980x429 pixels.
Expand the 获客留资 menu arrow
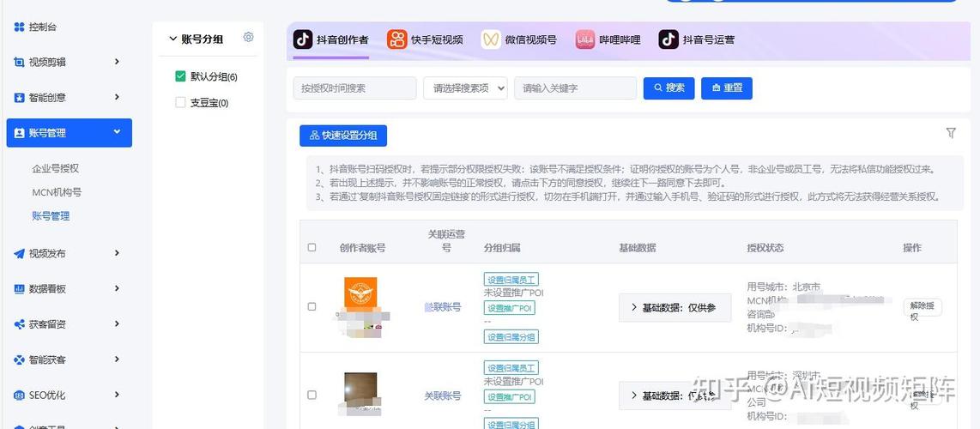click(x=117, y=323)
